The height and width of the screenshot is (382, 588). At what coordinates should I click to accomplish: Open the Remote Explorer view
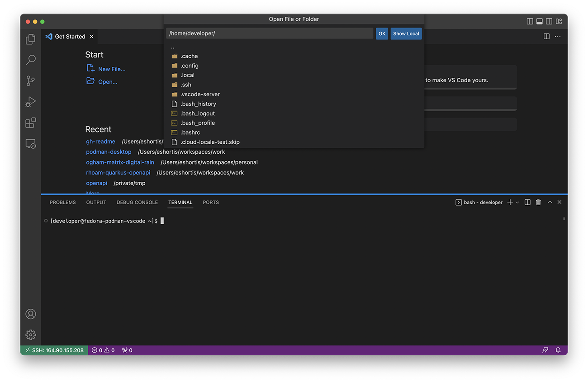pyautogui.click(x=30, y=144)
